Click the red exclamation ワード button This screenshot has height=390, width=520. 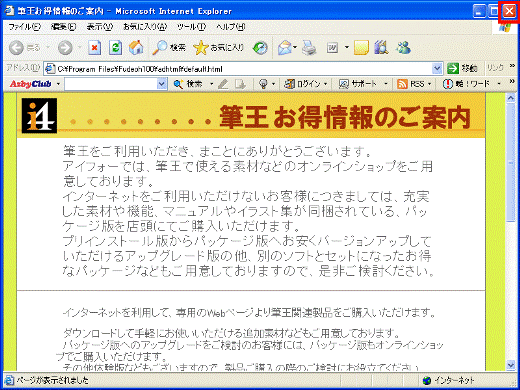(x=466, y=84)
